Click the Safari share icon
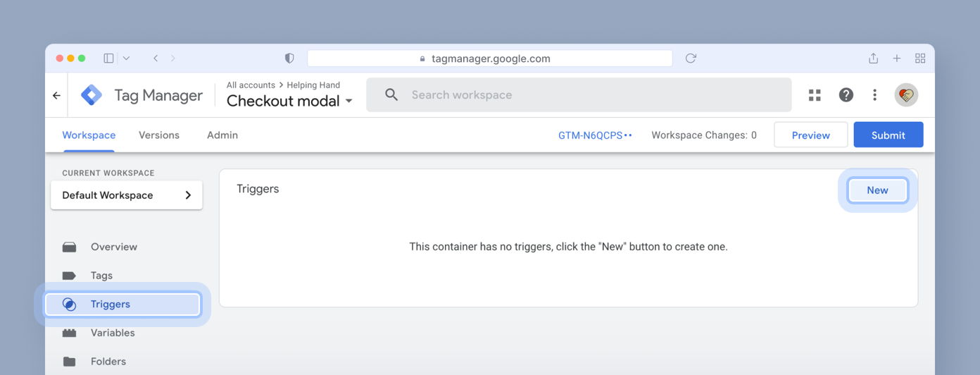This screenshot has width=980, height=375. (x=873, y=59)
